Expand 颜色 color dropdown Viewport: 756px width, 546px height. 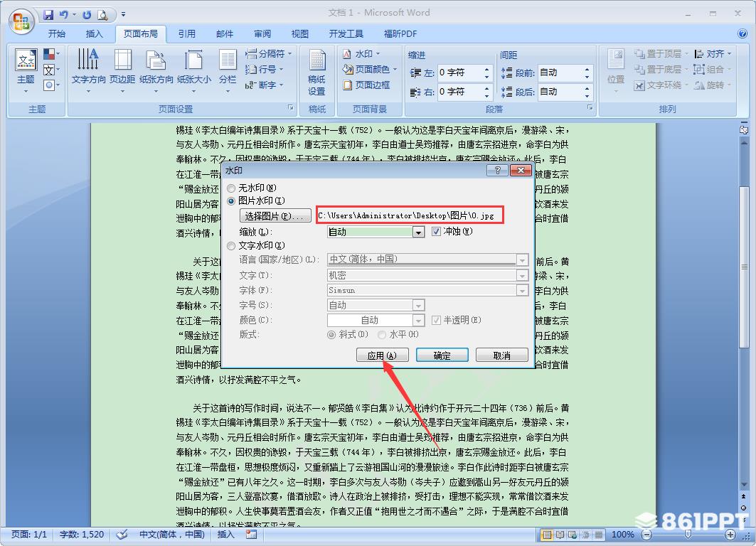point(418,321)
